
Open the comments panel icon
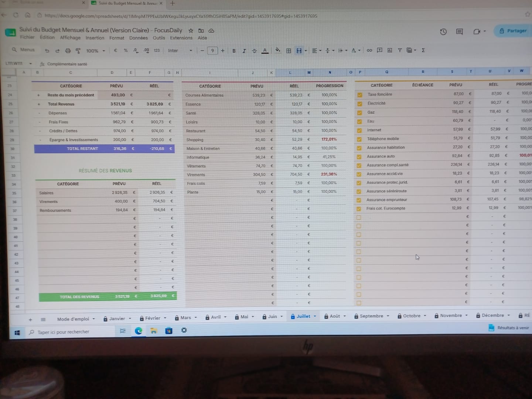(459, 32)
